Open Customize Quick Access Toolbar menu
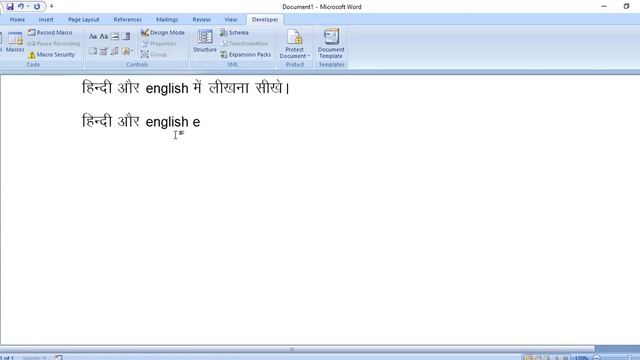 [51, 7]
